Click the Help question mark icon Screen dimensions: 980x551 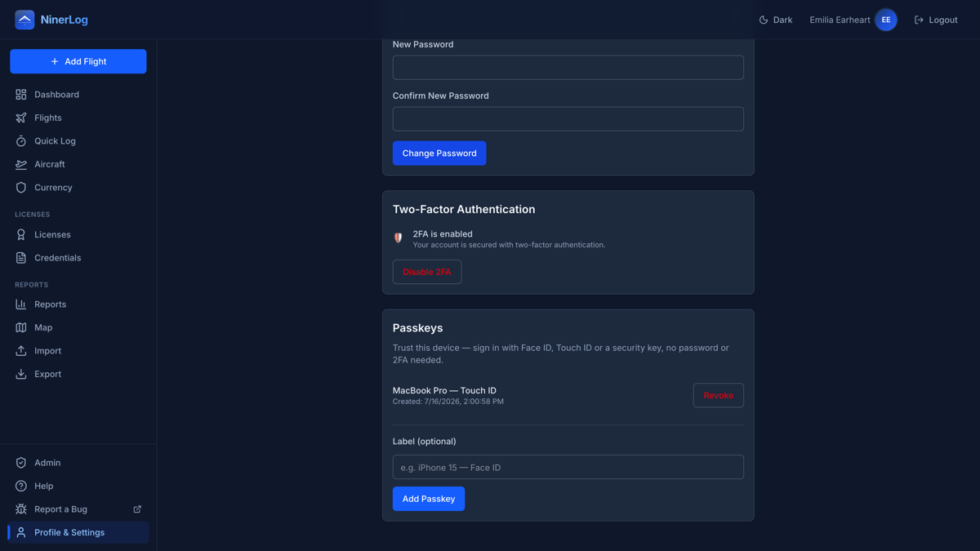click(x=21, y=486)
